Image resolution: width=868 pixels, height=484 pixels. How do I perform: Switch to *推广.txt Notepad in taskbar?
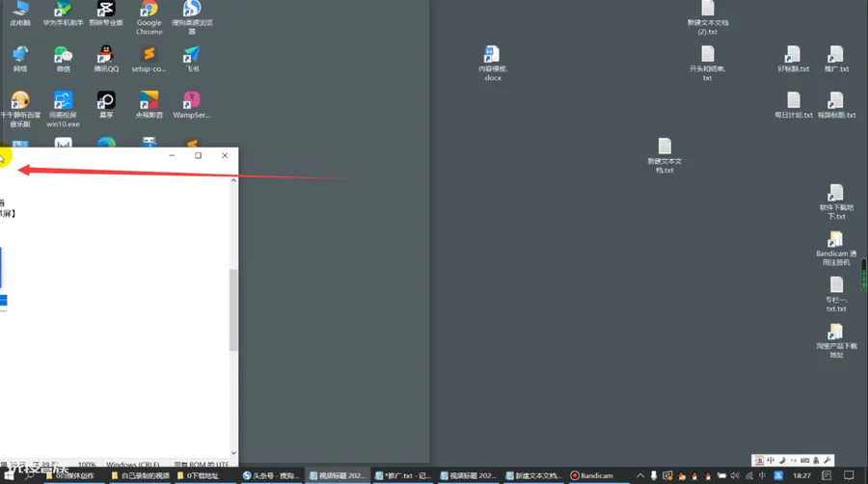pos(402,475)
